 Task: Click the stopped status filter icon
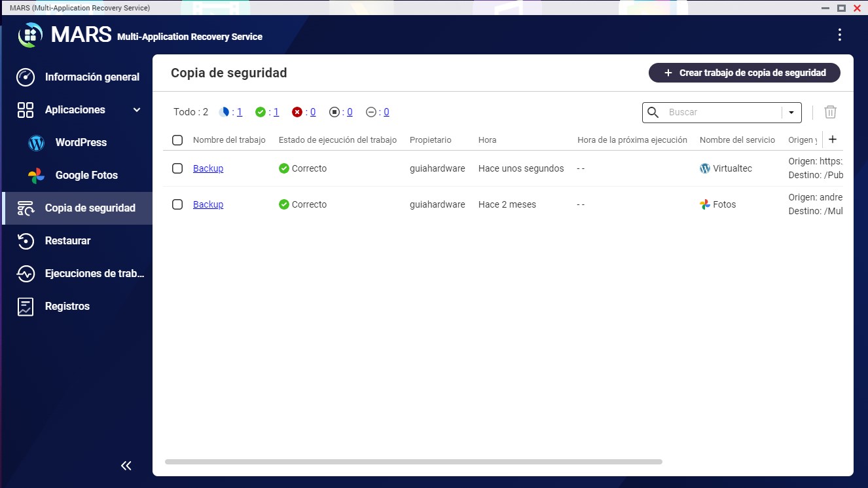coord(335,112)
